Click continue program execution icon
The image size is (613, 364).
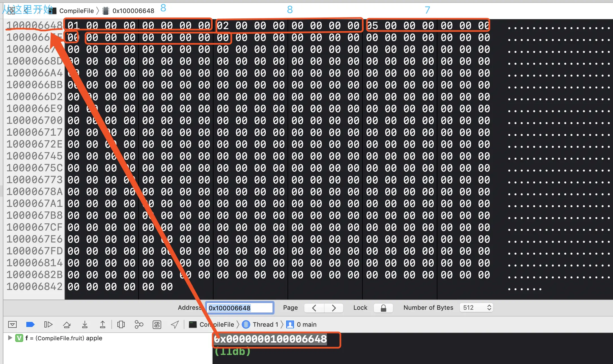coord(48,324)
